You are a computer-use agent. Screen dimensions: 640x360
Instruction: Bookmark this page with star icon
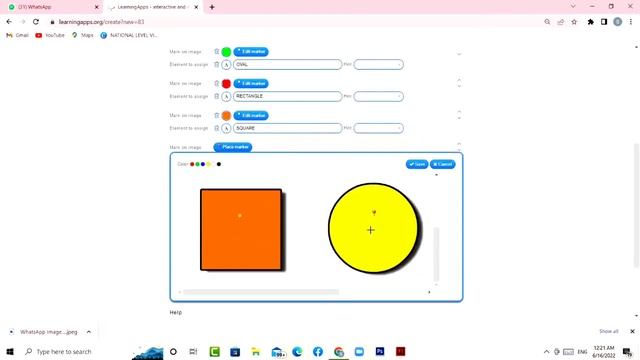click(x=574, y=22)
